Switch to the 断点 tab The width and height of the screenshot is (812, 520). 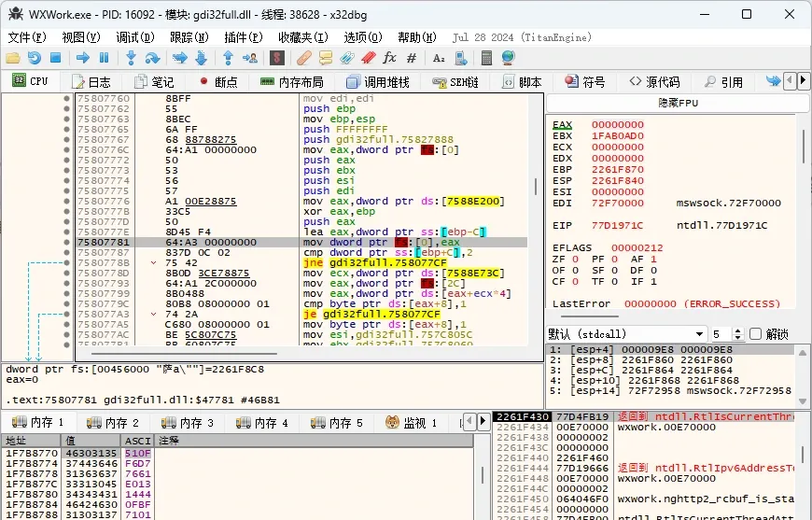pos(218,82)
